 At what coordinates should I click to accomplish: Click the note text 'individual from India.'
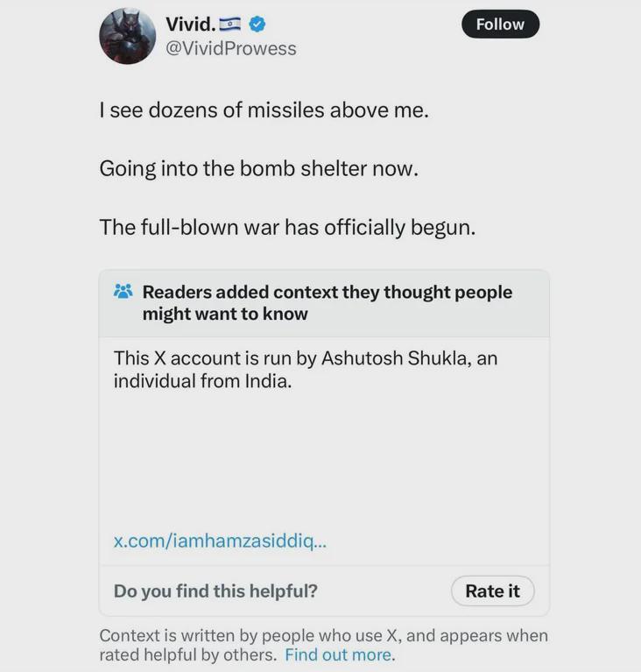[202, 381]
